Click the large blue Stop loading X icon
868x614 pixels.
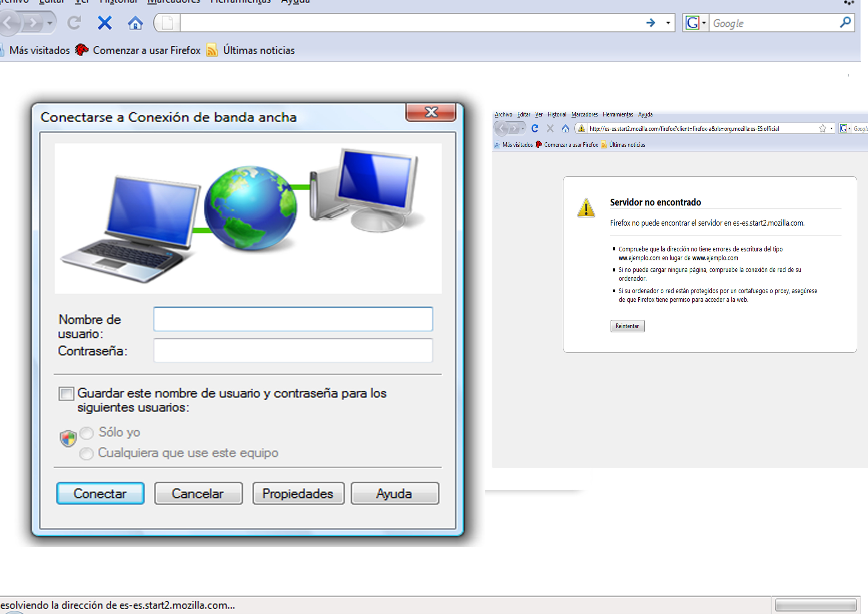(105, 23)
